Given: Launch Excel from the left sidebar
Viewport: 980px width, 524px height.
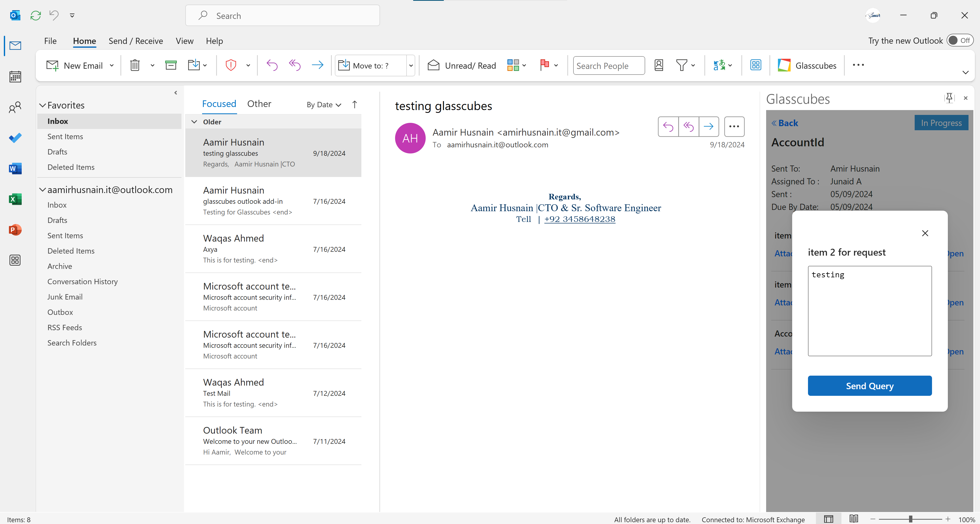Looking at the screenshot, I should (15, 199).
